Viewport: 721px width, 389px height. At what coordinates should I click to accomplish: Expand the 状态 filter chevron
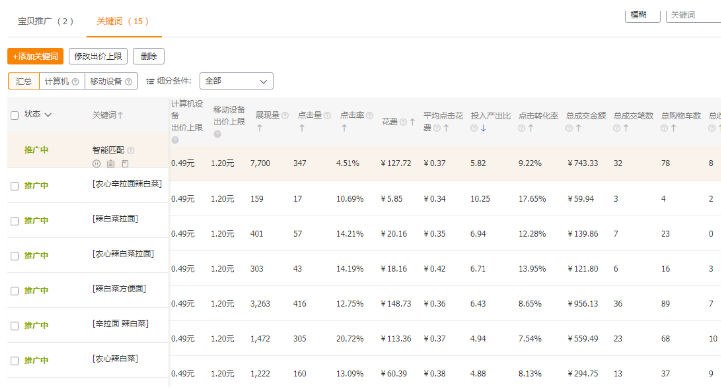tap(48, 114)
